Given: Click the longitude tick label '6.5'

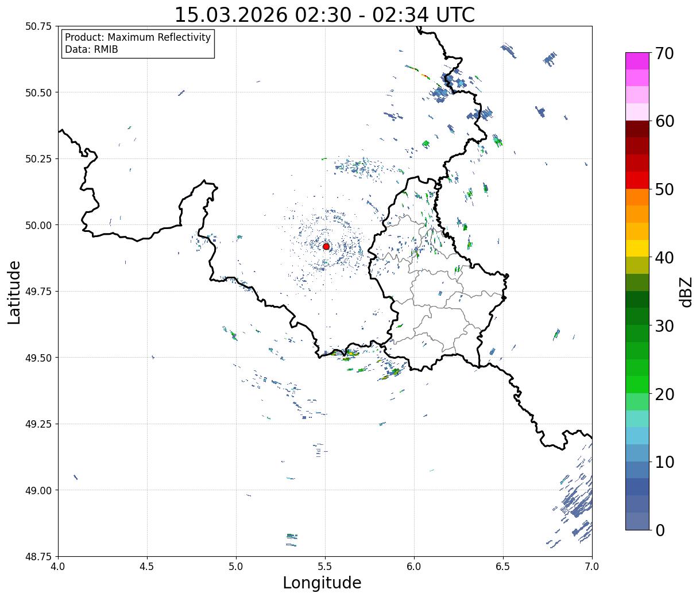Looking at the screenshot, I should 503,567.
